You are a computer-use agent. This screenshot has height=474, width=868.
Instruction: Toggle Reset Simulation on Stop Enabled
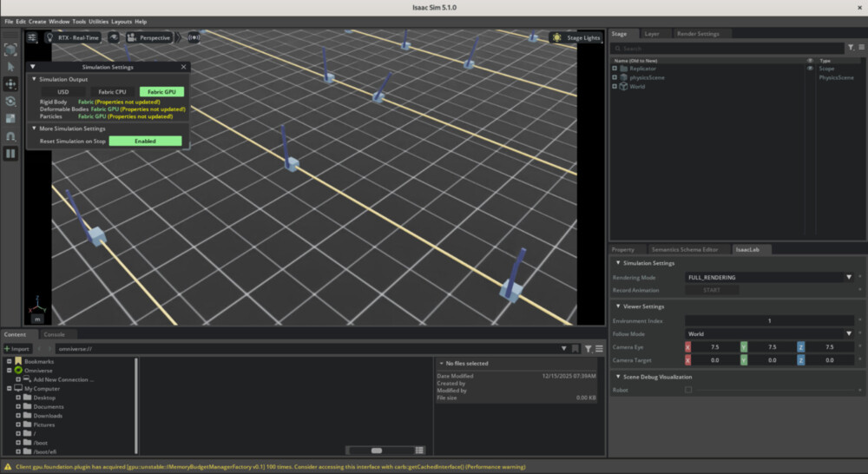[x=145, y=141]
